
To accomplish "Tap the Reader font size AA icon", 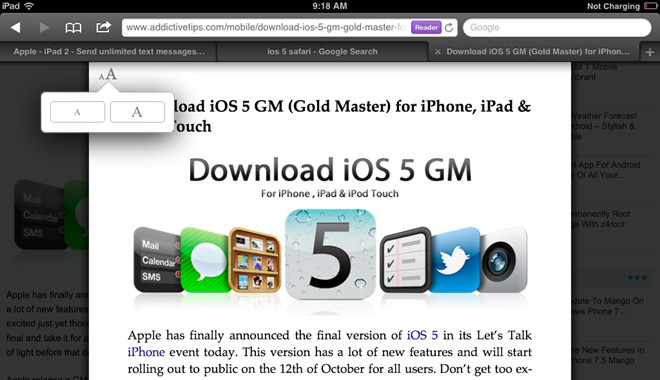I will click(x=108, y=75).
